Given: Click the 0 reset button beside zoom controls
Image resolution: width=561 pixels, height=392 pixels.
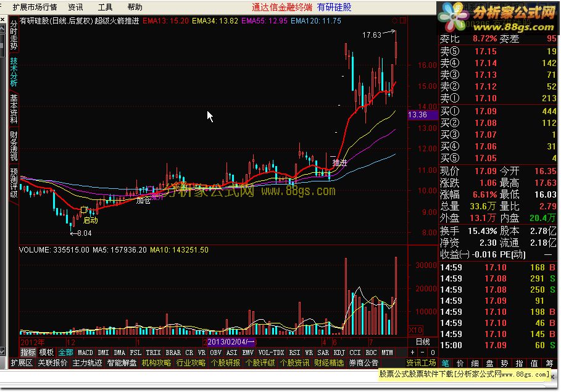Looking at the screenshot, I should 433,352.
